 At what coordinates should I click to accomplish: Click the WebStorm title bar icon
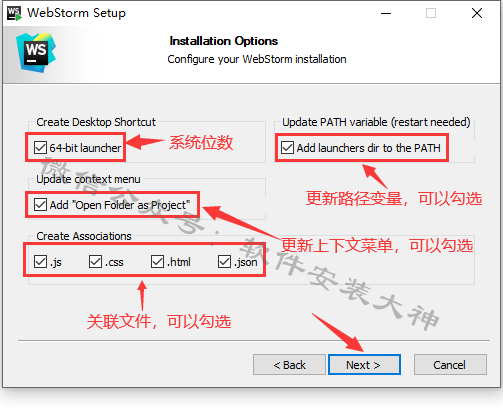coord(14,13)
